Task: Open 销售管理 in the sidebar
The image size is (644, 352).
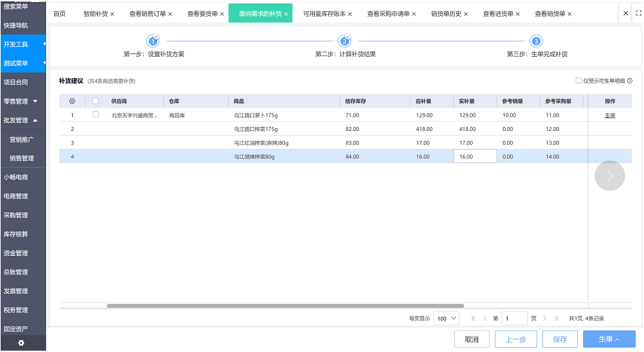Action: click(x=22, y=158)
